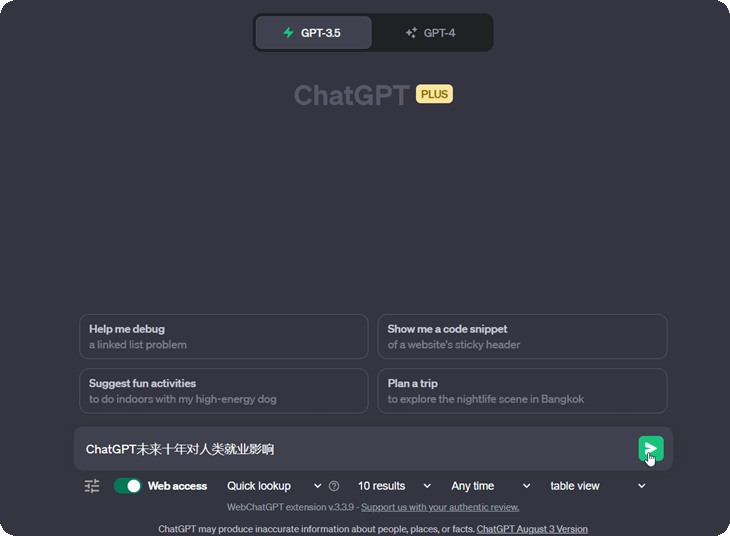Open the Support us with your authentic review link
Image resolution: width=730 pixels, height=536 pixels.
click(440, 507)
